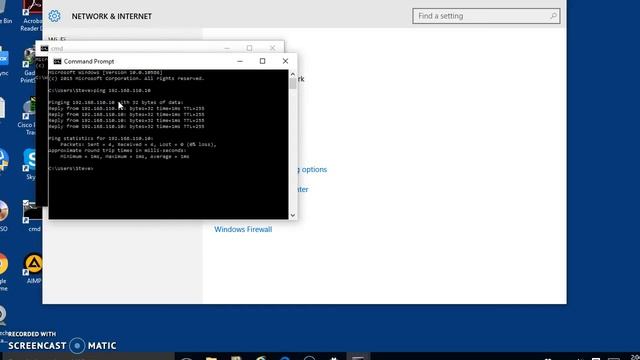Maximize the background cmd window
The image size is (640, 360).
tap(249, 48)
